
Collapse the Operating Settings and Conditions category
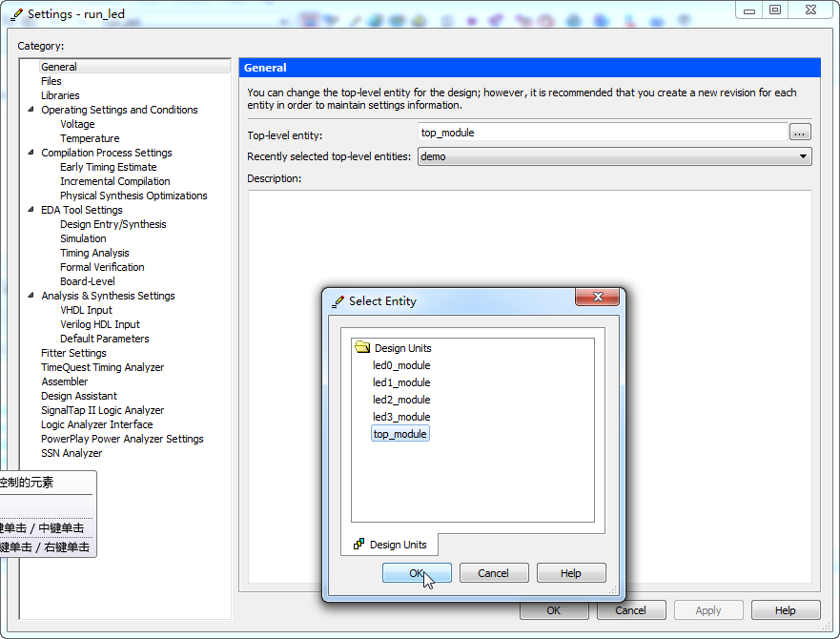[31, 110]
